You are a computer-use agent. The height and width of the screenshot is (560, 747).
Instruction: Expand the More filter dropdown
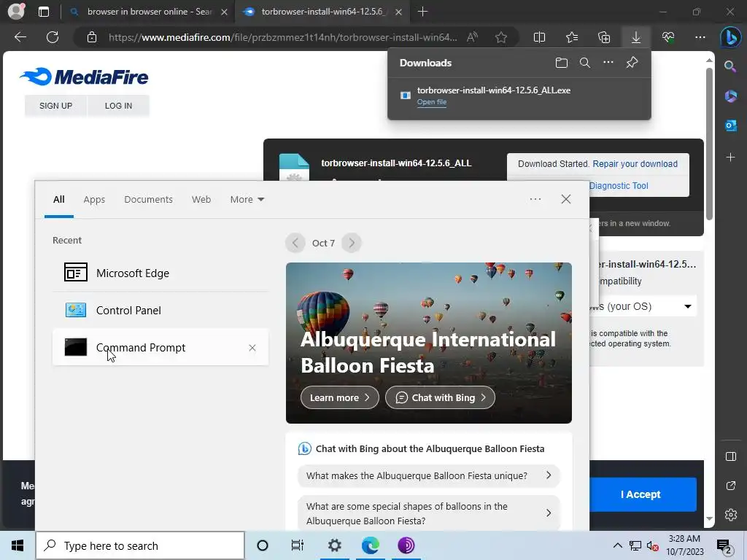[x=247, y=200]
